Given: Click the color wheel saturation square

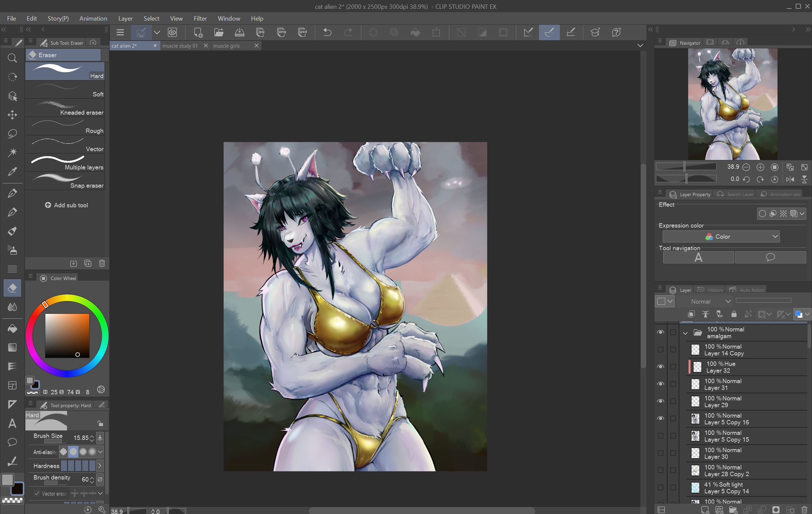Looking at the screenshot, I should point(67,336).
